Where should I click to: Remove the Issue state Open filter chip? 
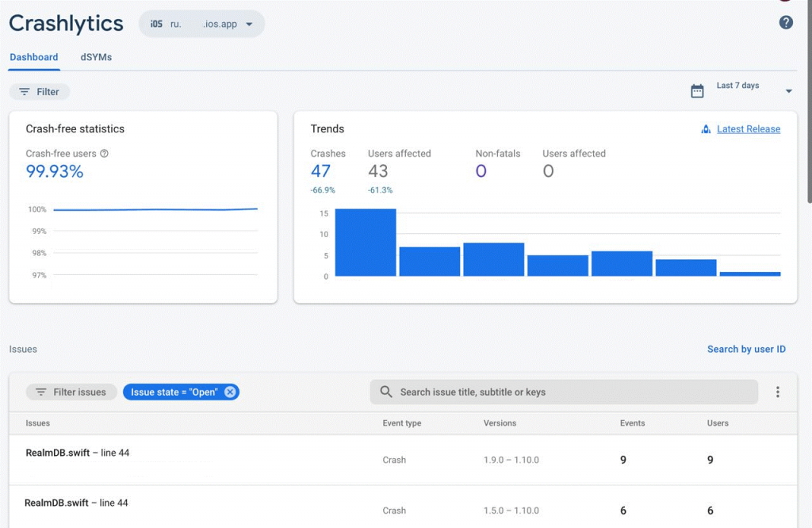pyautogui.click(x=230, y=392)
